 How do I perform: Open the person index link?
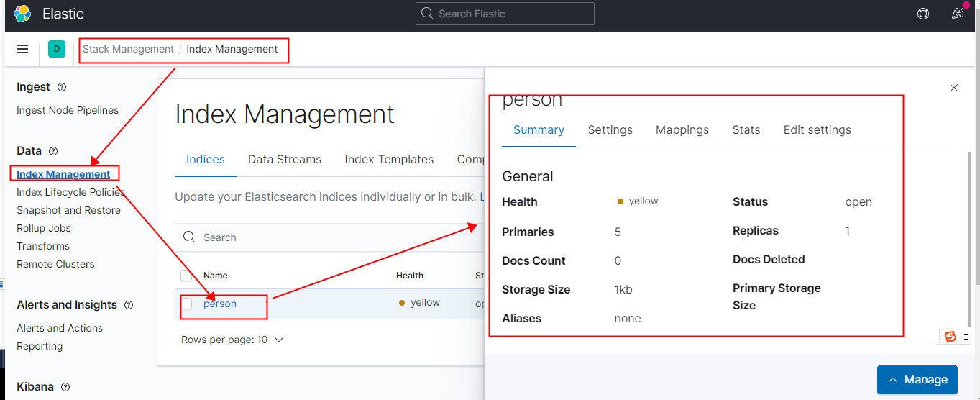pos(220,304)
